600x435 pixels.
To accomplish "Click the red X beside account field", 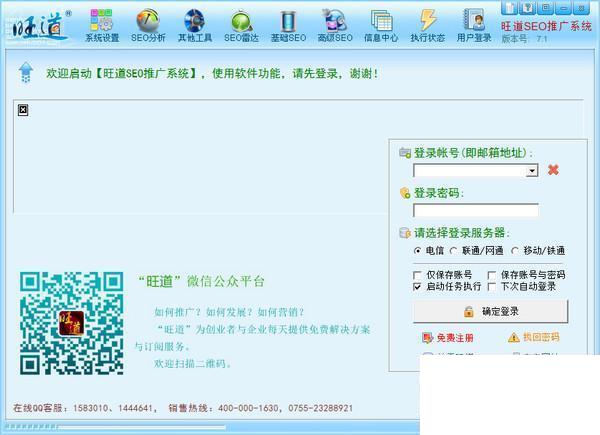I will pyautogui.click(x=553, y=169).
